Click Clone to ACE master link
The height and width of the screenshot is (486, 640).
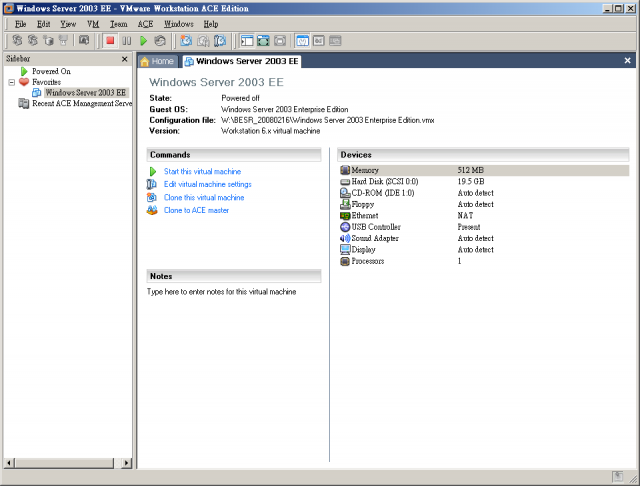click(196, 211)
